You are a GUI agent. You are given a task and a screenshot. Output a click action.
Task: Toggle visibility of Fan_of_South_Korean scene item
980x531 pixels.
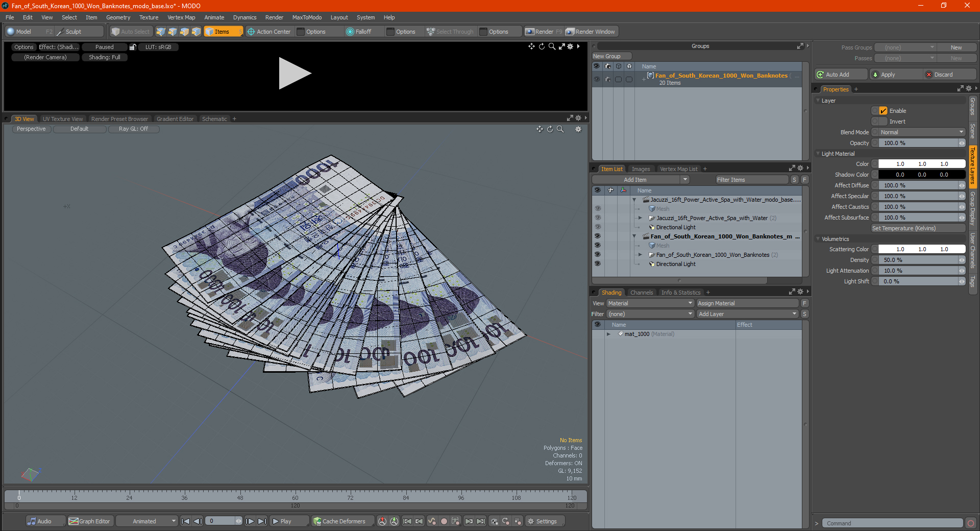(x=598, y=236)
